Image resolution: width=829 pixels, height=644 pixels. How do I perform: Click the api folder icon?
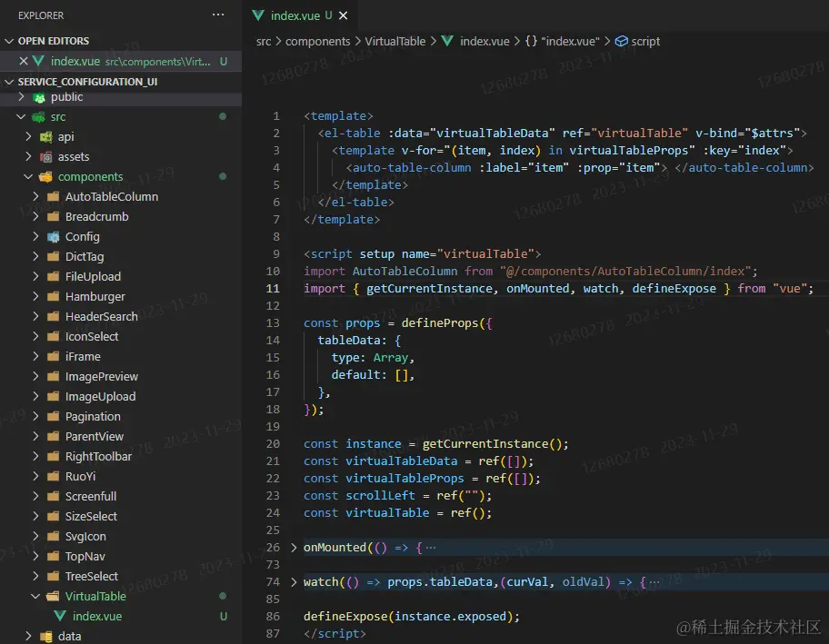pyautogui.click(x=46, y=137)
